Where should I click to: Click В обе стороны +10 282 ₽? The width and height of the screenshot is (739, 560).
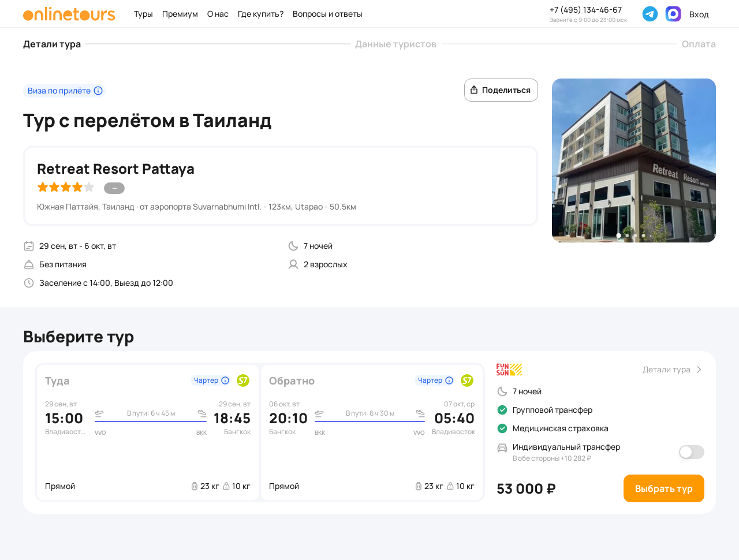(x=552, y=458)
